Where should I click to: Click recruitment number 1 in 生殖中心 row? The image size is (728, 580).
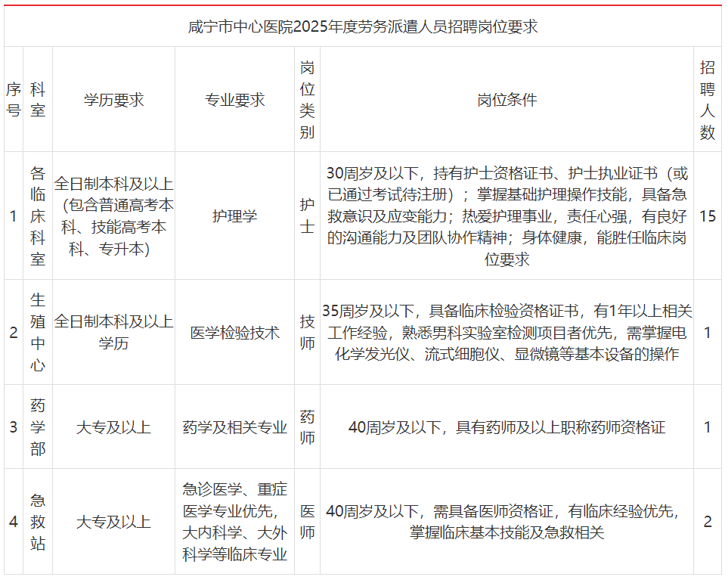click(x=707, y=333)
